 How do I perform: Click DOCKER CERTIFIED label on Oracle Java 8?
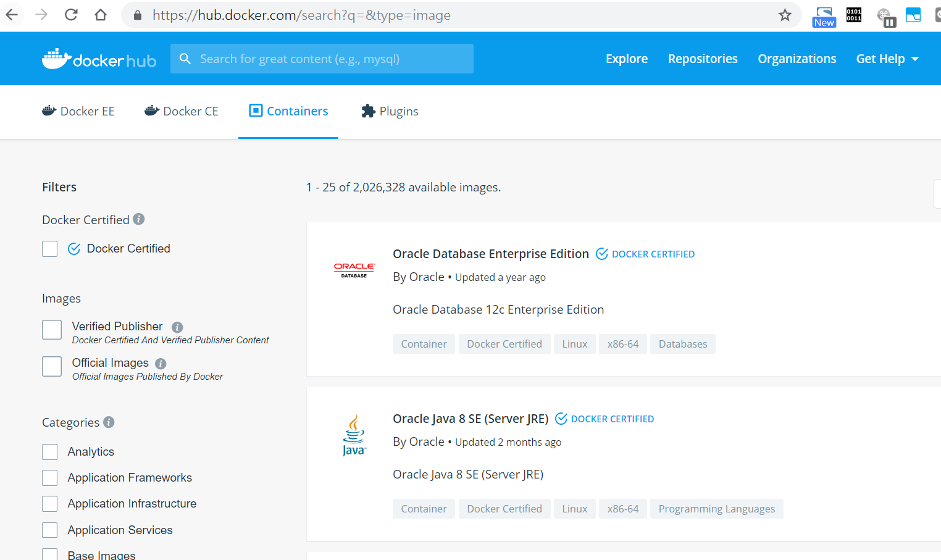coord(613,419)
